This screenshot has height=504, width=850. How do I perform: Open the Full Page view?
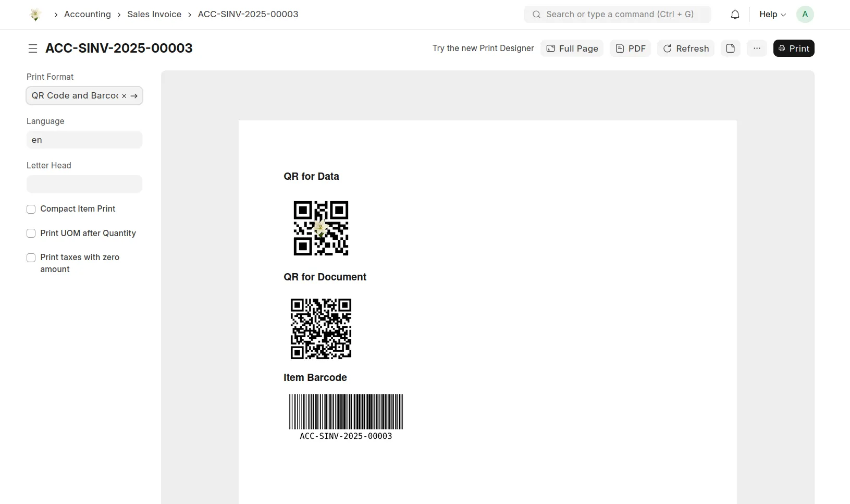[572, 48]
